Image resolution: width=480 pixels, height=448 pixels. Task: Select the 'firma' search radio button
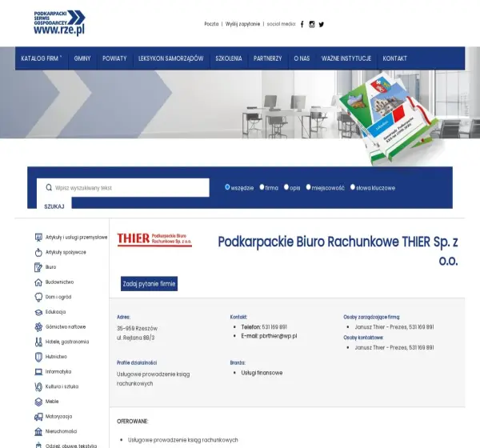(262, 186)
